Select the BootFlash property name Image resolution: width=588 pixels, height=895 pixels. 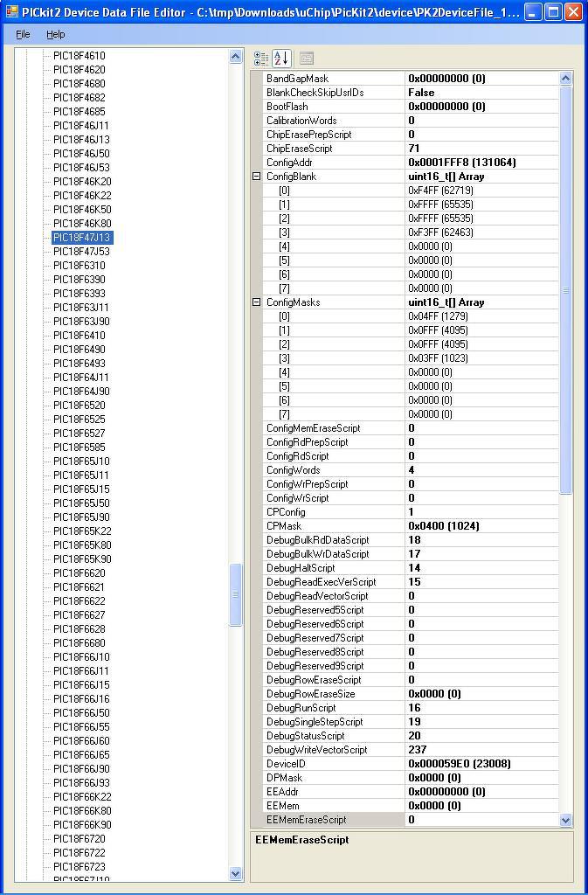point(287,107)
